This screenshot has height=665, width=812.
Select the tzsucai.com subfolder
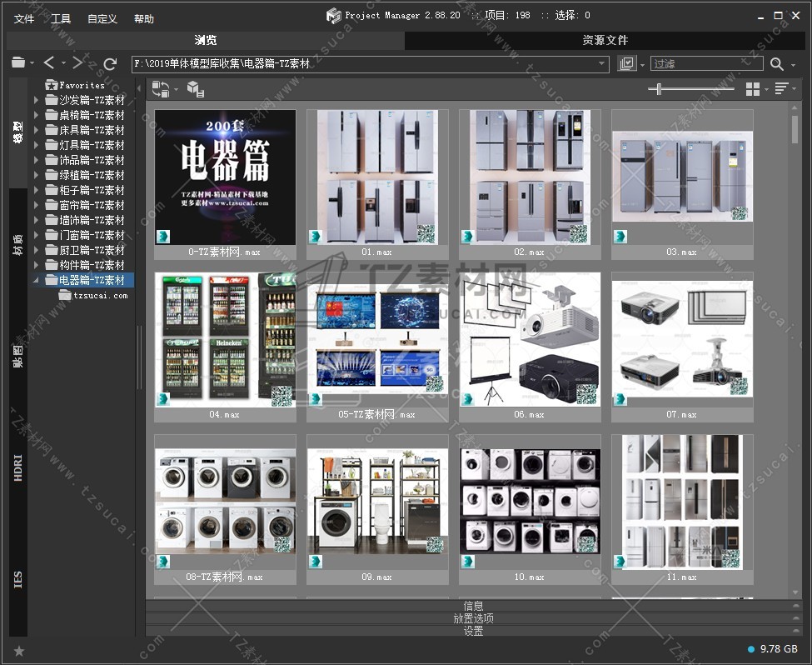point(100,295)
